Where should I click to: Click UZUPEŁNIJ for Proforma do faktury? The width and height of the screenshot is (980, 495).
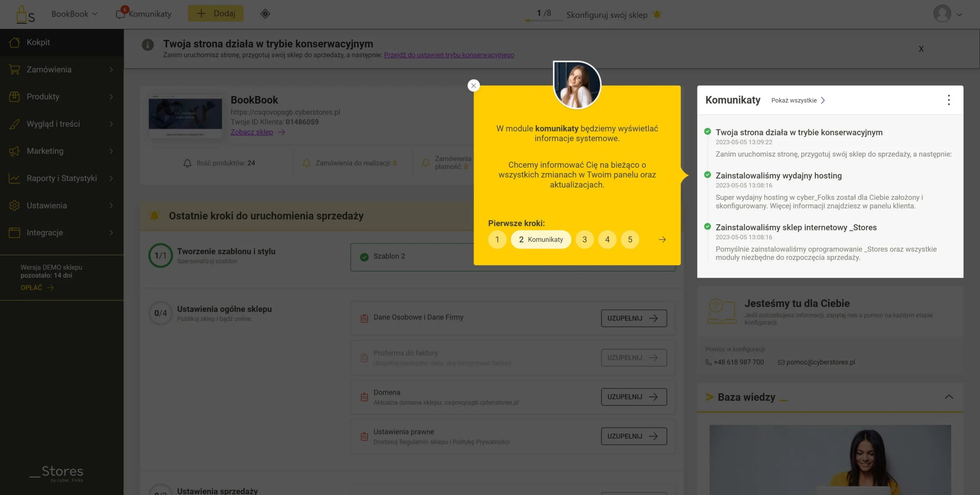[634, 358]
